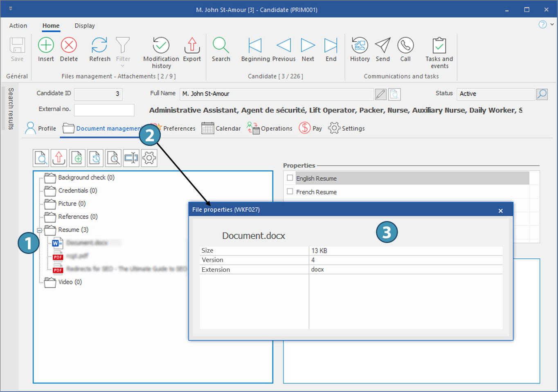The height and width of the screenshot is (392, 558).
Task: Click the Export icon in ribbon
Action: tap(192, 45)
